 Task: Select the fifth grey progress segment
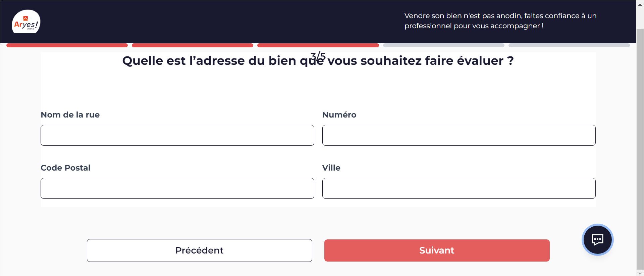(569, 45)
